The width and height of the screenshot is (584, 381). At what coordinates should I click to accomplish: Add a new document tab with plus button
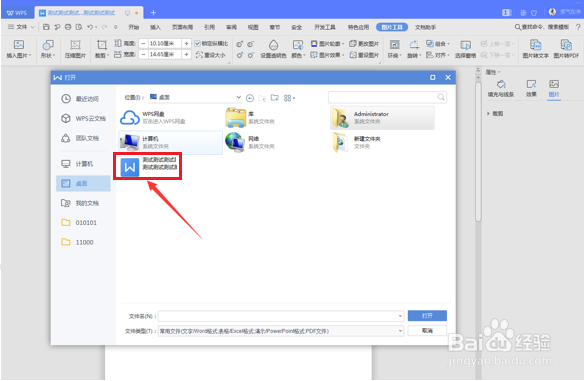tap(153, 13)
